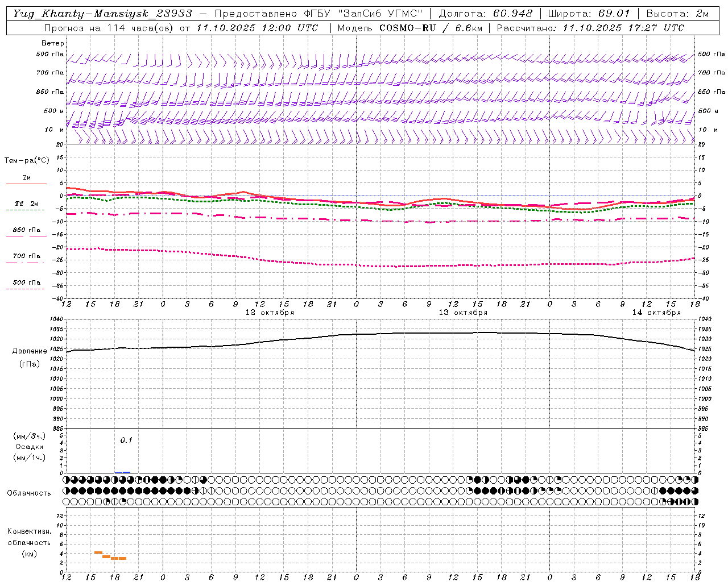The width and height of the screenshot is (728, 582).
Task: Click the blue precipitation bar below 0.1
Action: tap(126, 472)
